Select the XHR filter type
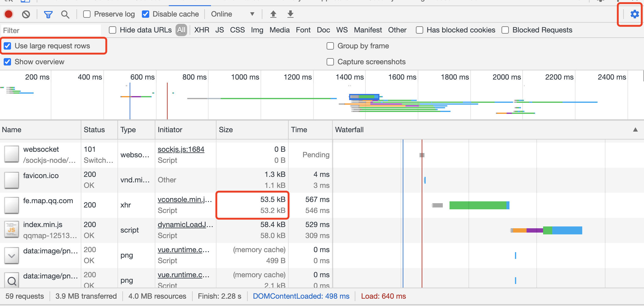Viewport: 644px width, 306px height. (x=202, y=30)
